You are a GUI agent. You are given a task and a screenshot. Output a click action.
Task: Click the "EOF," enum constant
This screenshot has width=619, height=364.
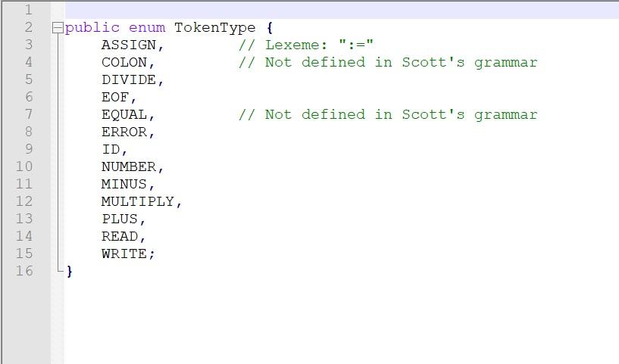[119, 98]
